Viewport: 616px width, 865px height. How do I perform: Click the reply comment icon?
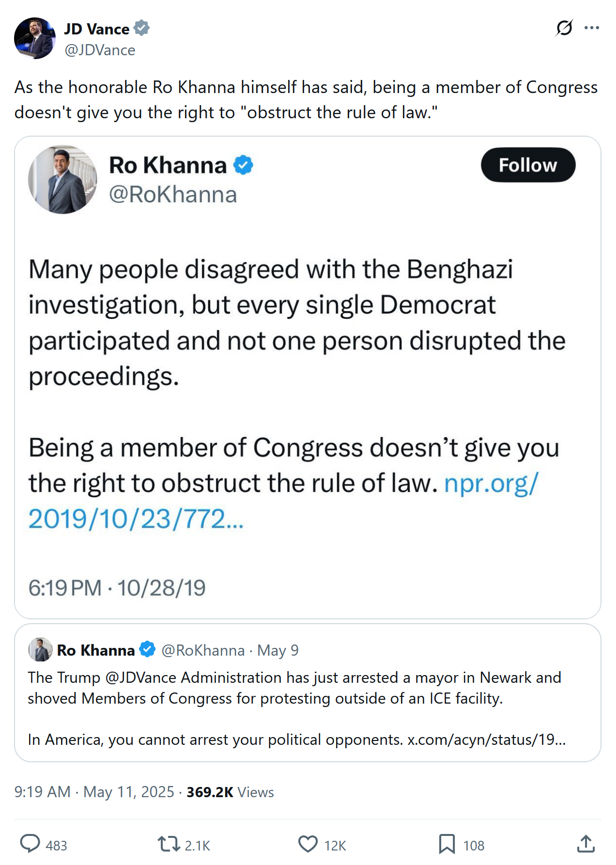pos(30,844)
